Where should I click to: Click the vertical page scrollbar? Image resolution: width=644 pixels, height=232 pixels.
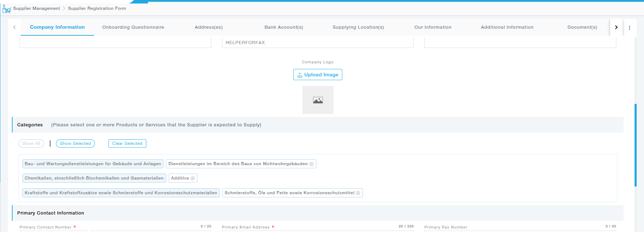(635, 145)
